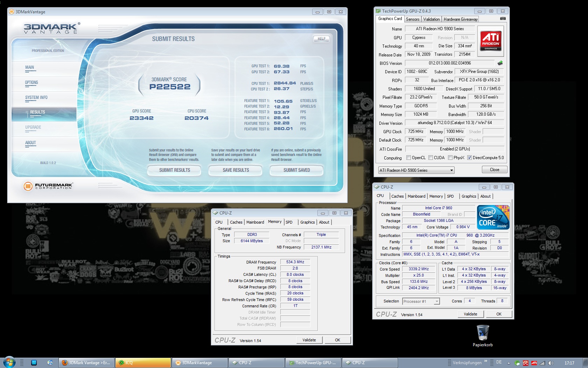Viewport: 588px width, 368px height.
Task: Toggle the OpenCL checkbox in GPU-Z
Action: (408, 158)
